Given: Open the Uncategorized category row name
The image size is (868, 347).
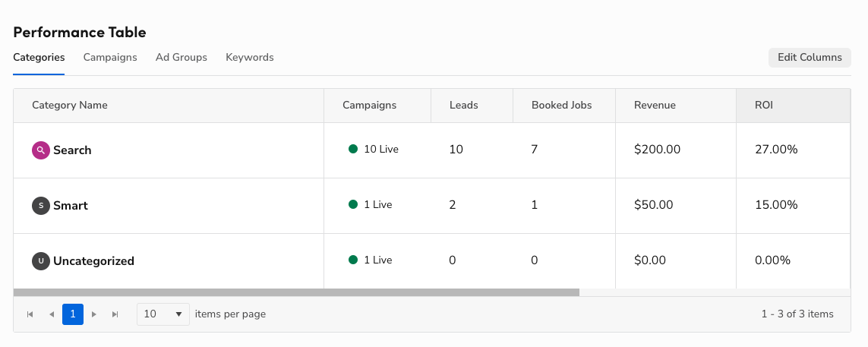Looking at the screenshot, I should pos(93,261).
